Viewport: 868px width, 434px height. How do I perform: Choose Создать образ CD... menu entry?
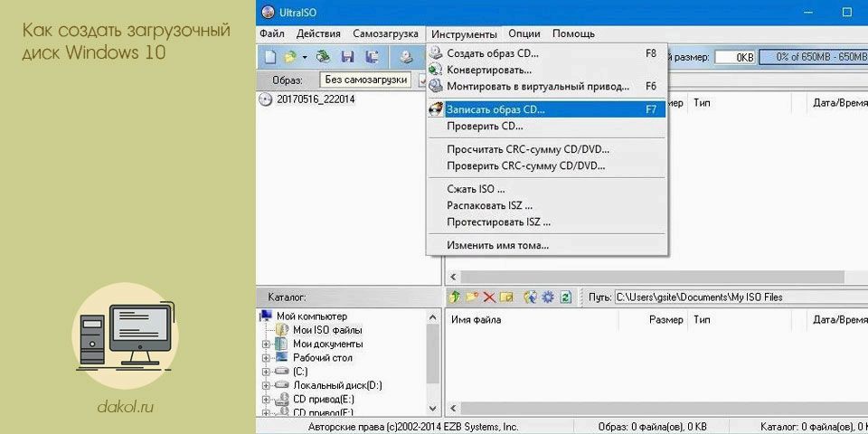(x=547, y=53)
